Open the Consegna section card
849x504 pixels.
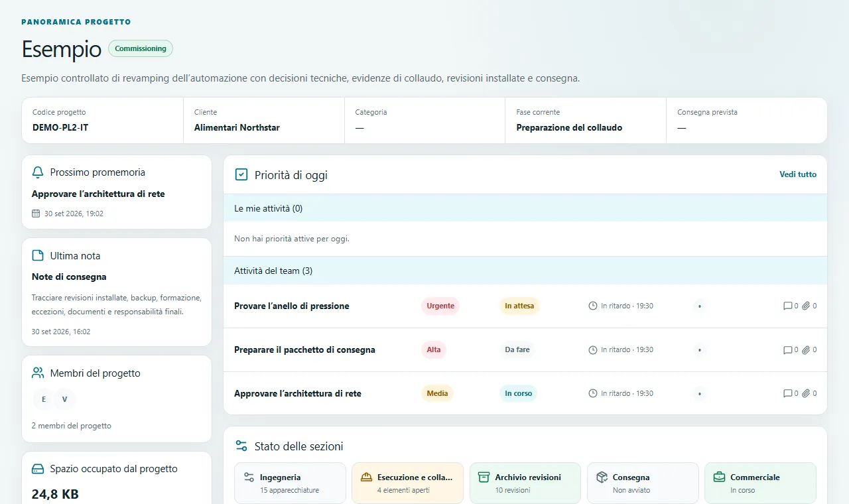643,483
